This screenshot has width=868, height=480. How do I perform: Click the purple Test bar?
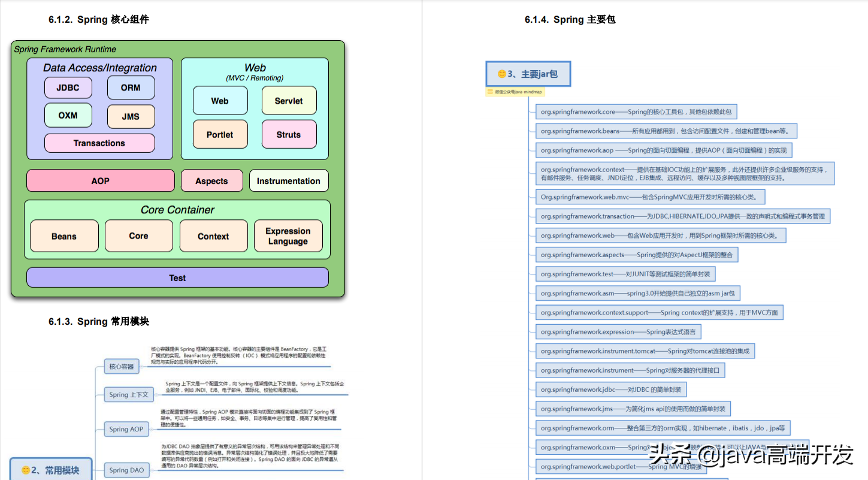[x=177, y=277]
